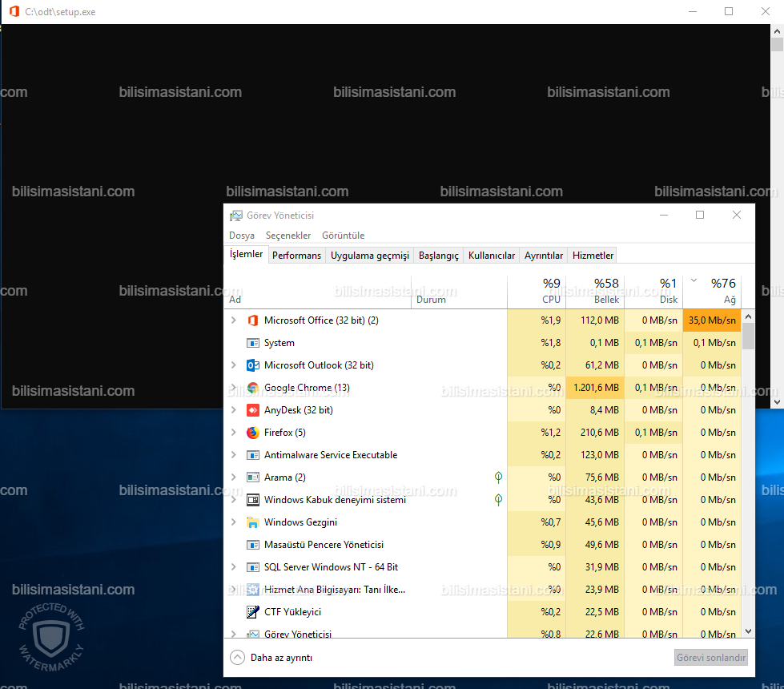The width and height of the screenshot is (784, 689).
Task: Click Task Manager list scroll-down arrow
Action: [748, 631]
